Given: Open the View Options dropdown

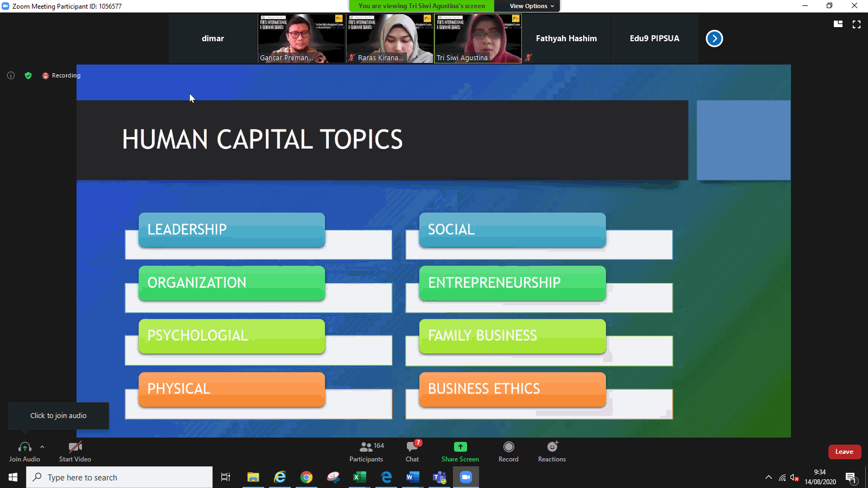Looking at the screenshot, I should point(532,6).
